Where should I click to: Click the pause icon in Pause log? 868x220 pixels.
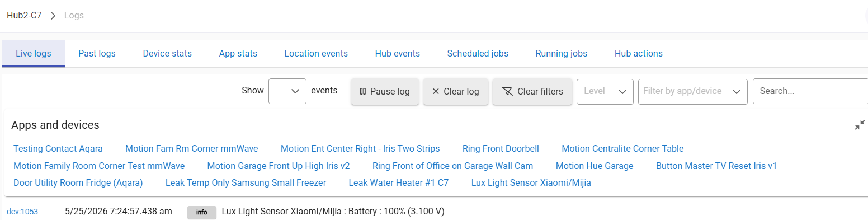coord(362,91)
